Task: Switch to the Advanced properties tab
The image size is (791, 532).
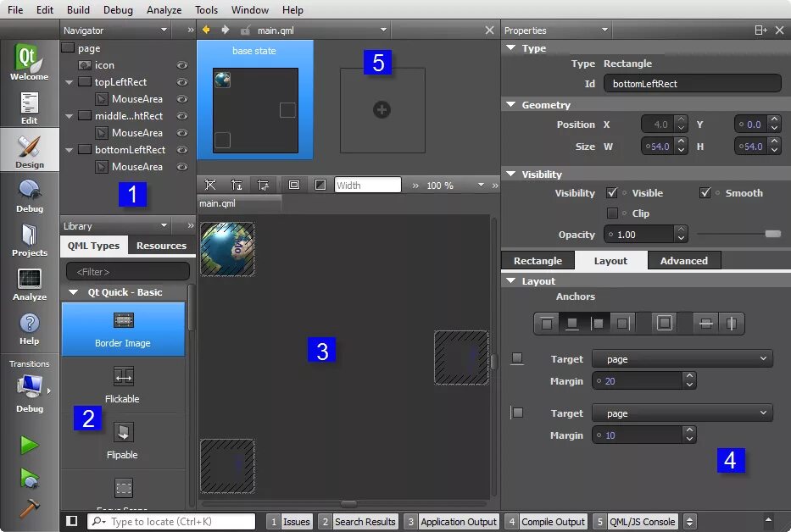Action: click(684, 261)
